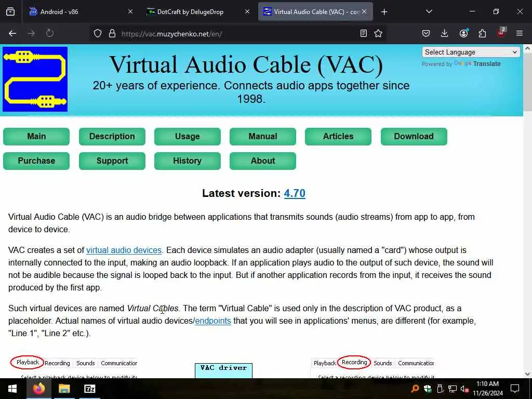Select the Virtual Audio Cable tab

[315, 12]
